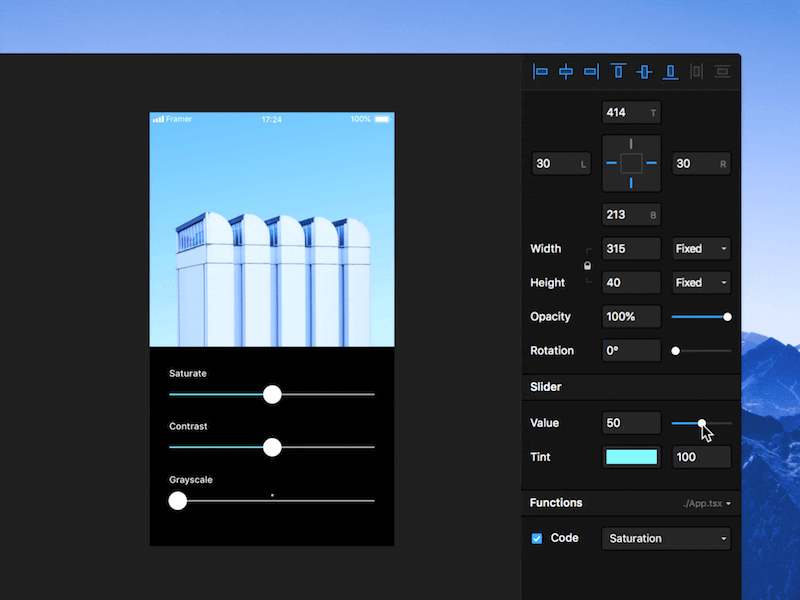Select the align right edges icon

coord(591,71)
